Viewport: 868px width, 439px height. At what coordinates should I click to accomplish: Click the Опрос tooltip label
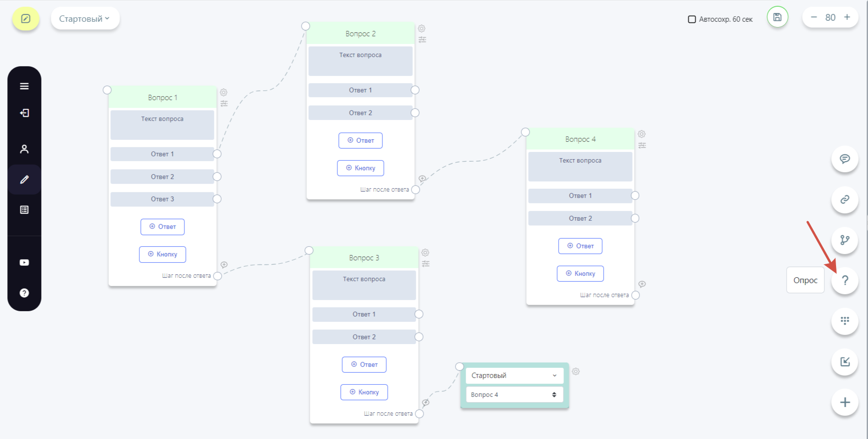click(806, 280)
